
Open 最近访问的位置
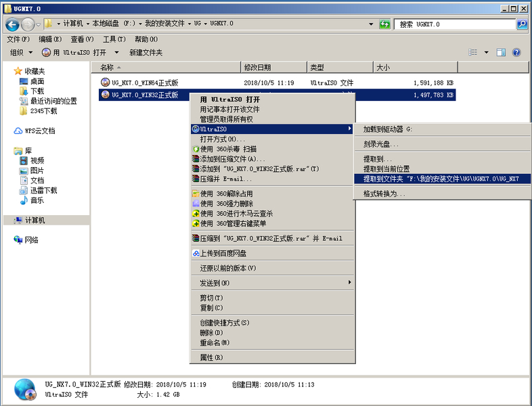tap(48, 101)
